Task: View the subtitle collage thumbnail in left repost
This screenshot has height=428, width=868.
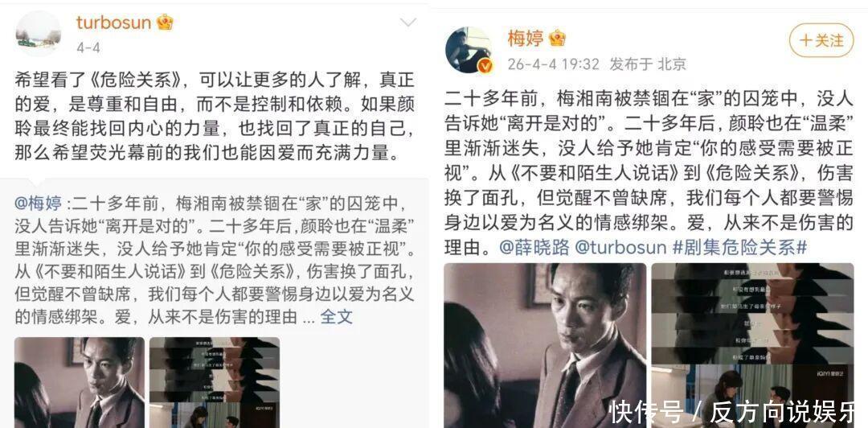Action: [x=215, y=382]
